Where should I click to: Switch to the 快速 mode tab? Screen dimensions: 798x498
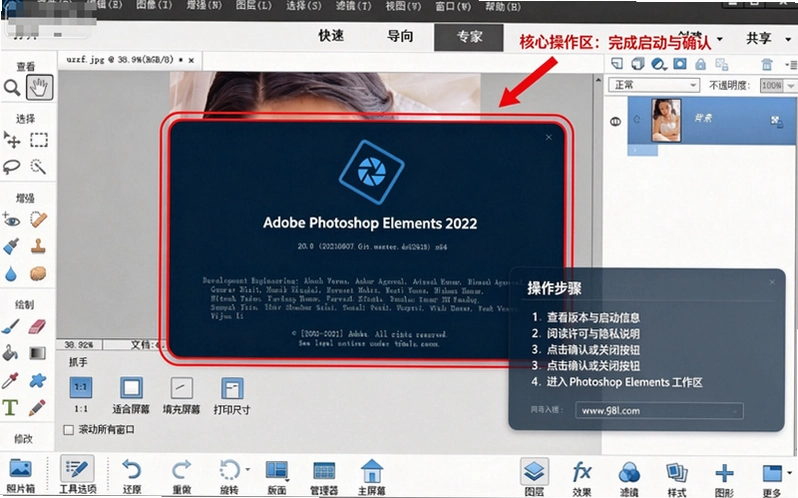click(x=331, y=36)
